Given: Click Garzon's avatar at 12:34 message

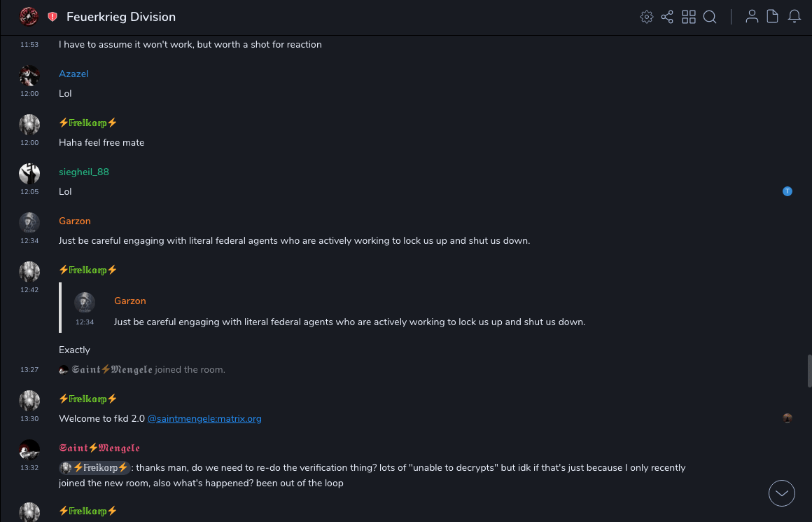Looking at the screenshot, I should click(x=29, y=222).
